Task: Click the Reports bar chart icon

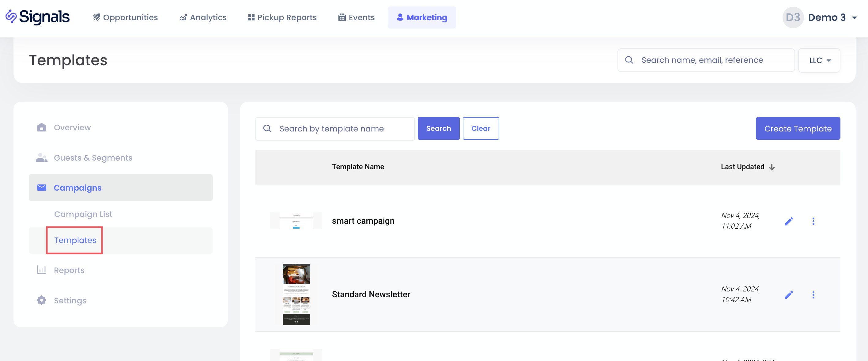Action: pos(41,270)
